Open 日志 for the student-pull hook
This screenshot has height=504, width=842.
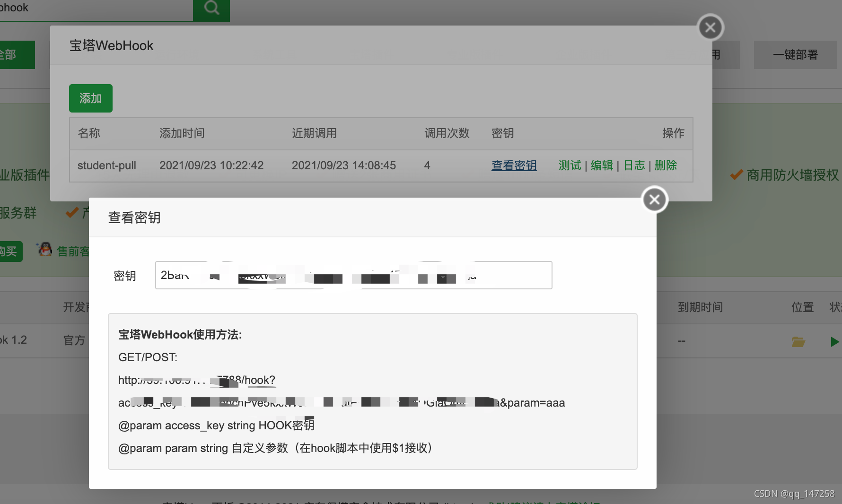634,165
